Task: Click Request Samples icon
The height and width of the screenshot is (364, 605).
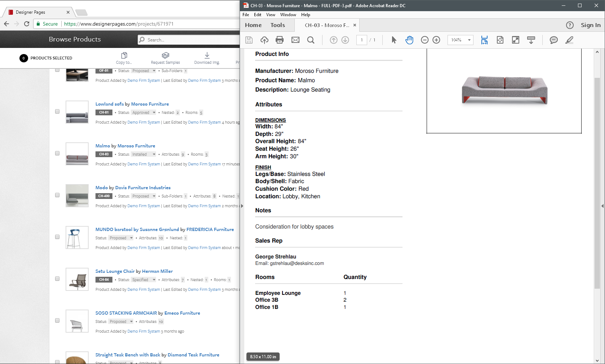Action: [165, 58]
